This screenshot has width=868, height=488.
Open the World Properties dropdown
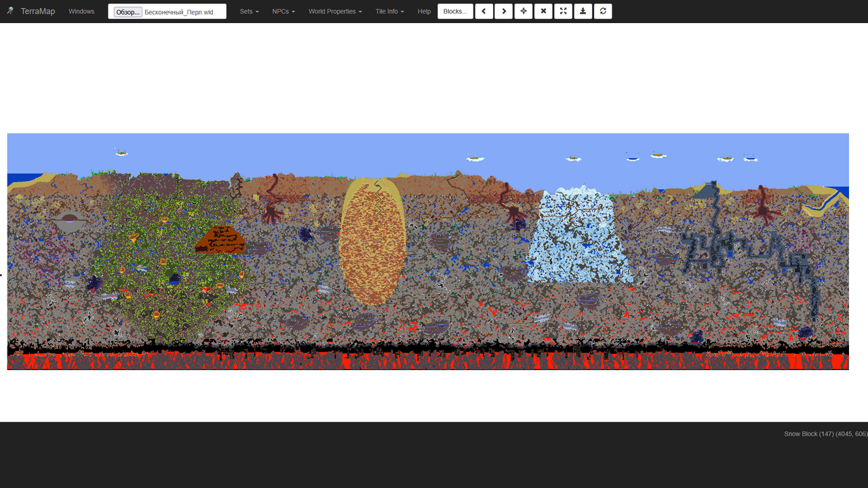pyautogui.click(x=335, y=12)
